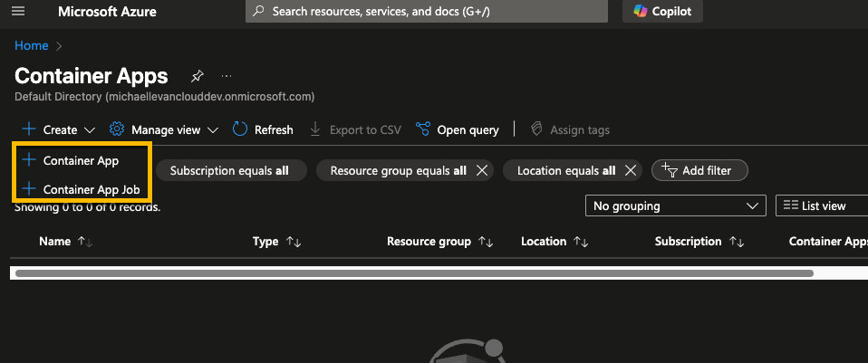The image size is (868, 363).
Task: Click the sort arrows beside Name
Action: coord(84,242)
